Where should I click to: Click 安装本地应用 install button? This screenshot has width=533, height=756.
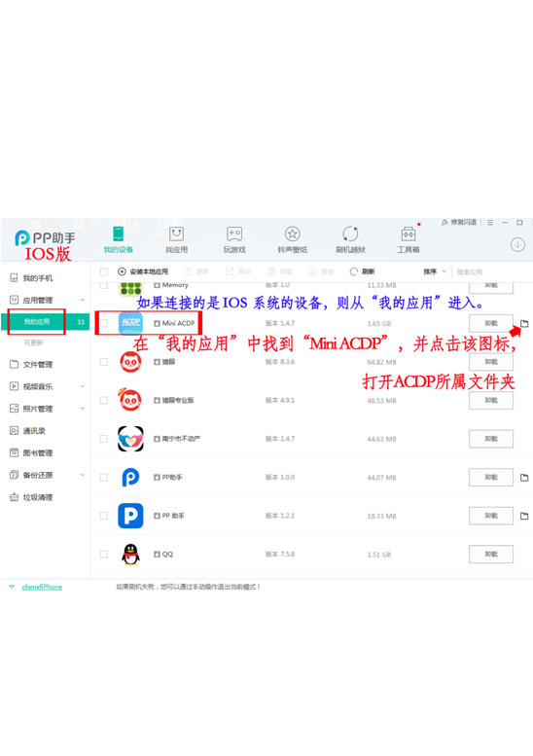(143, 271)
